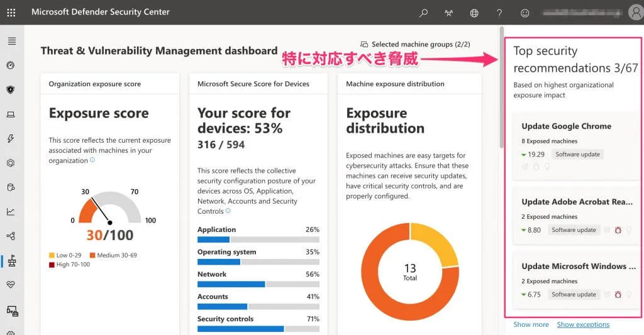The height and width of the screenshot is (335, 644).
Task: Open the Advanced hunting sidebar icon
Action: coord(11,187)
